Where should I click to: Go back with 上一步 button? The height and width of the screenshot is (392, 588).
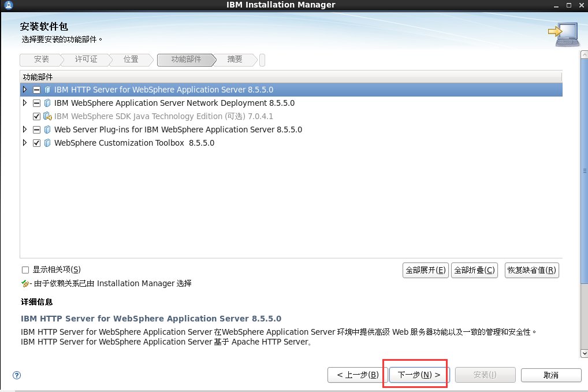[358, 375]
